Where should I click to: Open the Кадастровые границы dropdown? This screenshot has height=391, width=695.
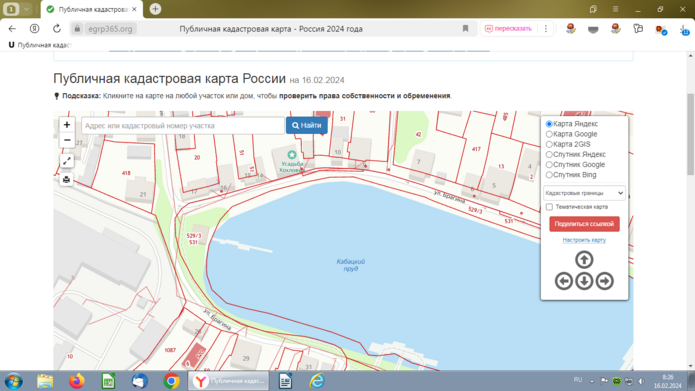[x=584, y=193]
